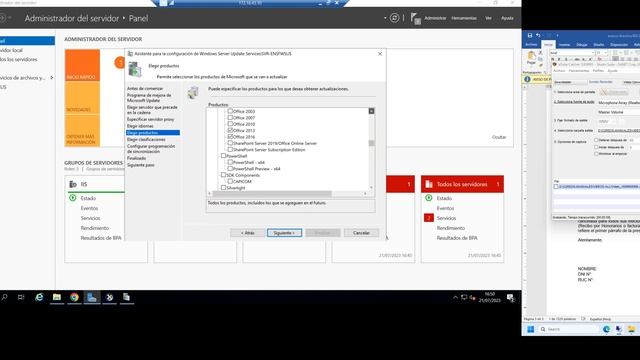
Task: Click scroll-down arrow of products list
Action: point(371,188)
